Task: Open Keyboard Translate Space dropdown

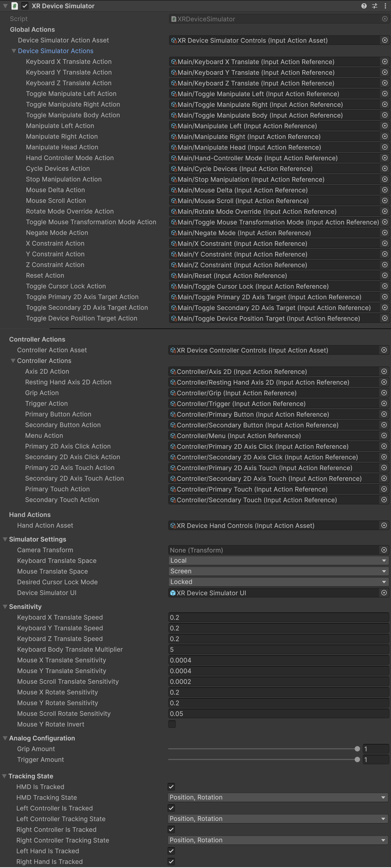Action: 278,560
